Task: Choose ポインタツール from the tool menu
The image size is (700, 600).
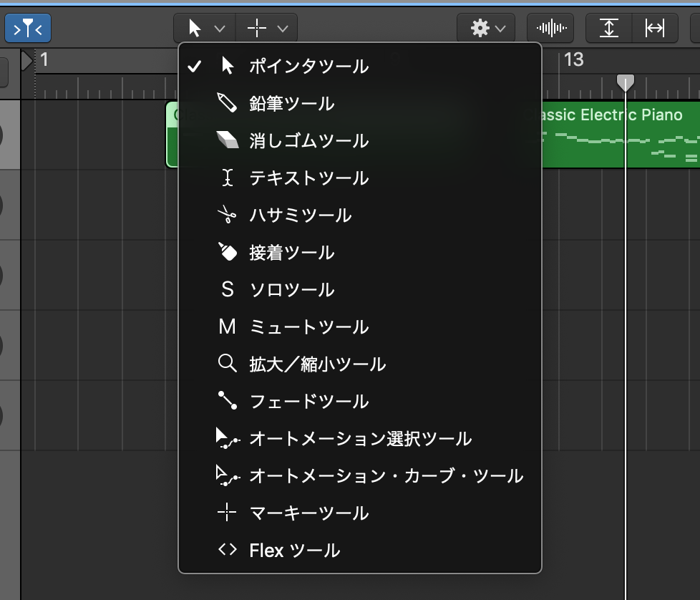Action: tap(308, 67)
